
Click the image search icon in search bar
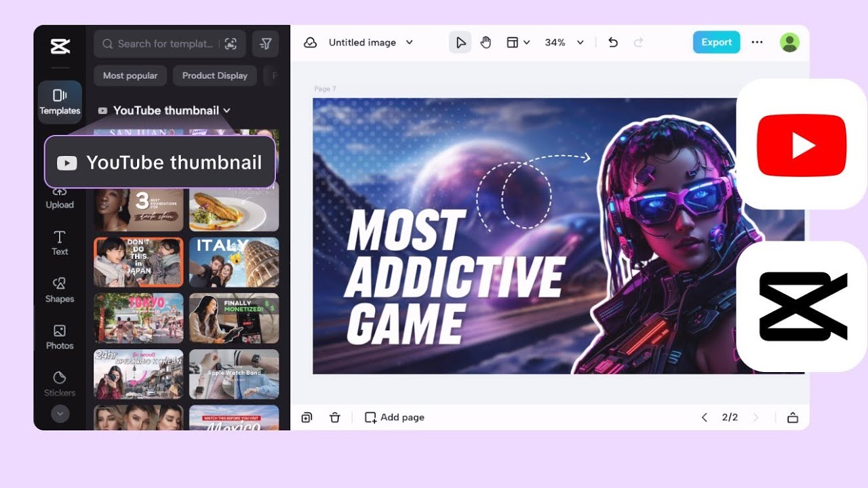[x=231, y=43]
